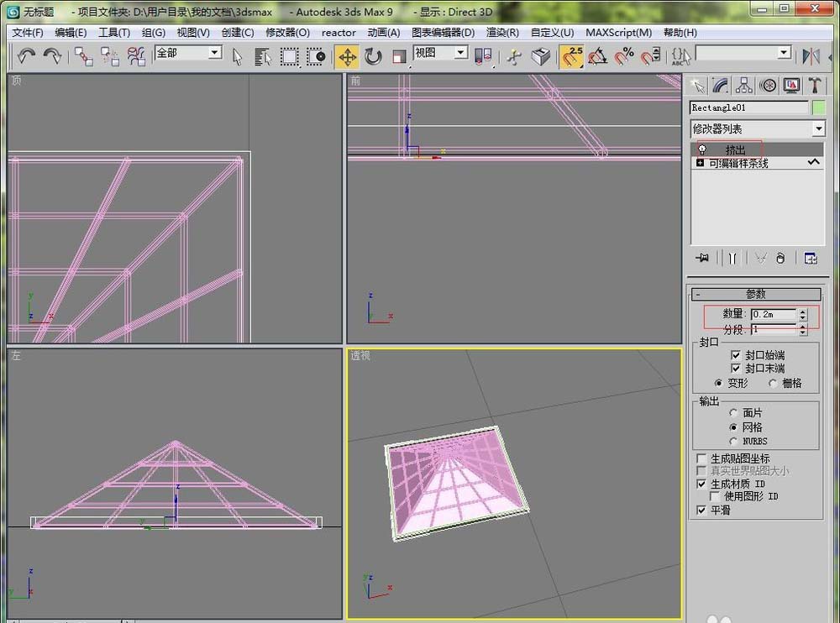The width and height of the screenshot is (840, 623).
Task: Click the green object color swatch
Action: pyautogui.click(x=818, y=107)
